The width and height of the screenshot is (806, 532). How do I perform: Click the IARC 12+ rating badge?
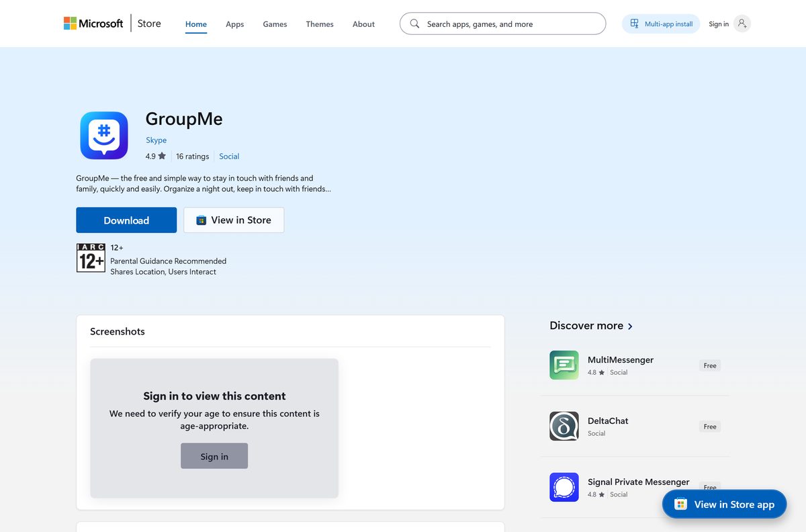[x=91, y=258]
